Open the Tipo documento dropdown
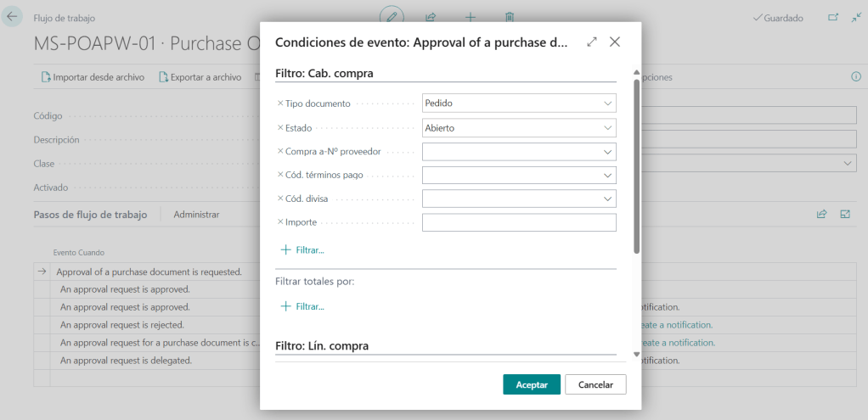This screenshot has width=868, height=420. [x=607, y=104]
